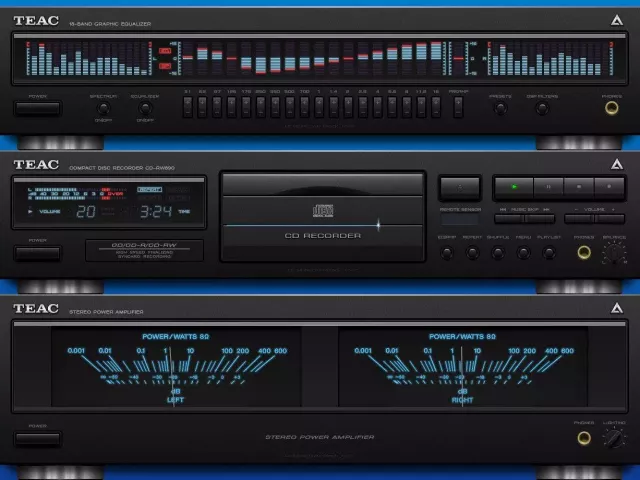Viewport: 640px width, 480px height.
Task: Enable Shuffle mode on the CD recorder
Action: pyautogui.click(x=497, y=253)
